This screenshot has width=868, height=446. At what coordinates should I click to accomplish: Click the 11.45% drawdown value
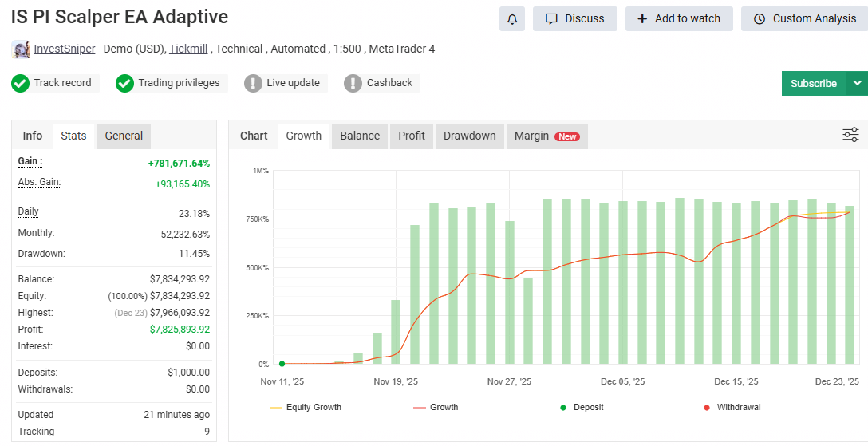(195, 254)
